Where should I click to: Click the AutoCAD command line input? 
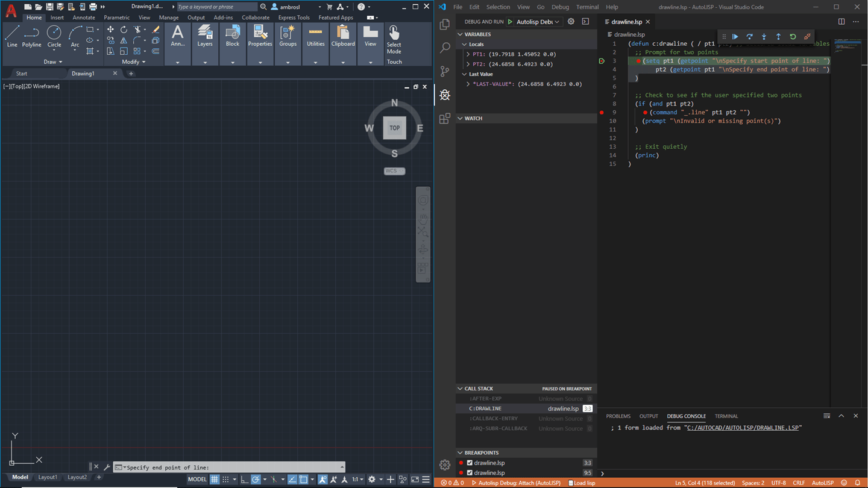tap(229, 468)
